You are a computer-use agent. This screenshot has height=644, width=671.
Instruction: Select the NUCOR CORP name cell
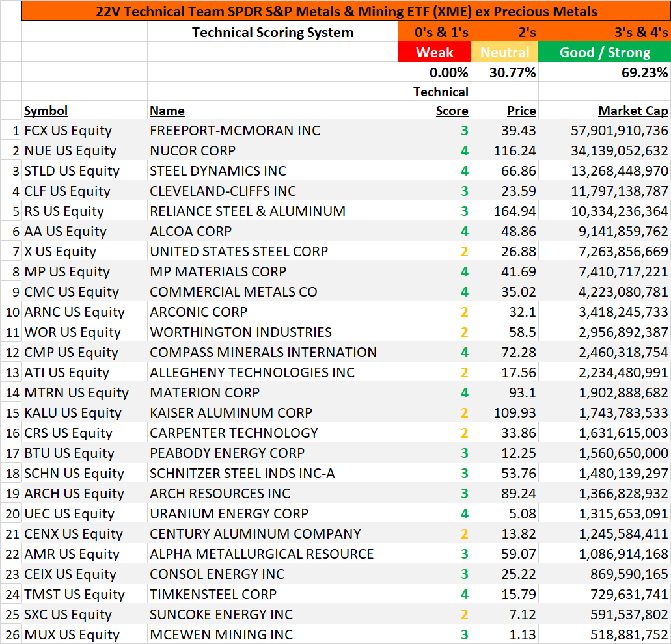tap(273, 150)
